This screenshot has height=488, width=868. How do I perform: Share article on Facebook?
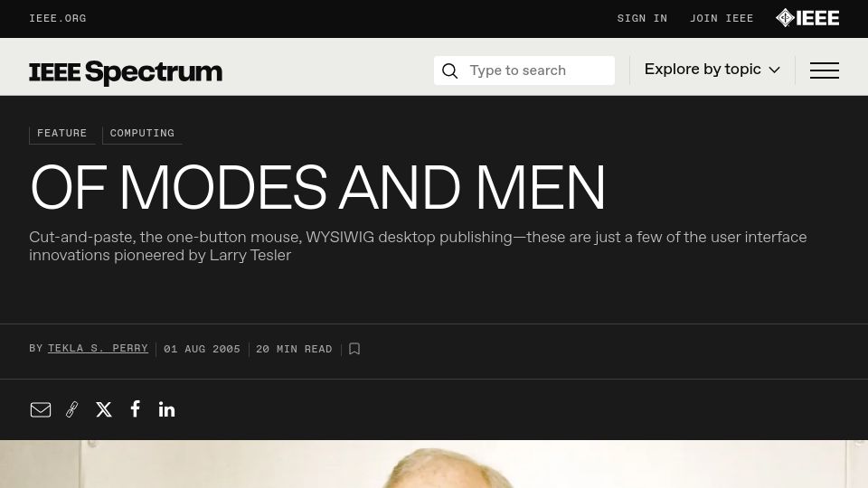135,408
